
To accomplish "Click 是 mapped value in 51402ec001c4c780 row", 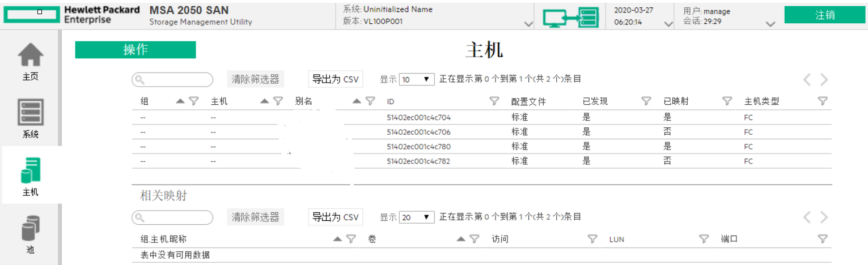I will pos(667,147).
